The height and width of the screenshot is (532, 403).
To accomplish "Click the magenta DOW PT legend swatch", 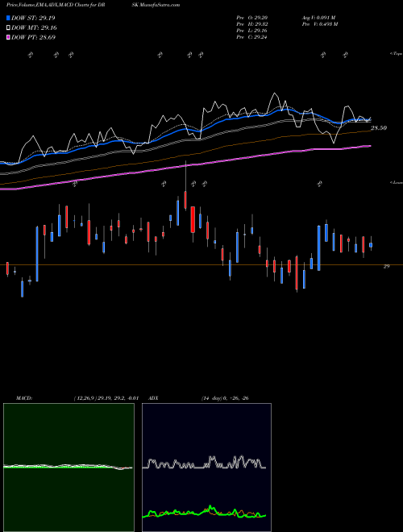I will (9, 37).
